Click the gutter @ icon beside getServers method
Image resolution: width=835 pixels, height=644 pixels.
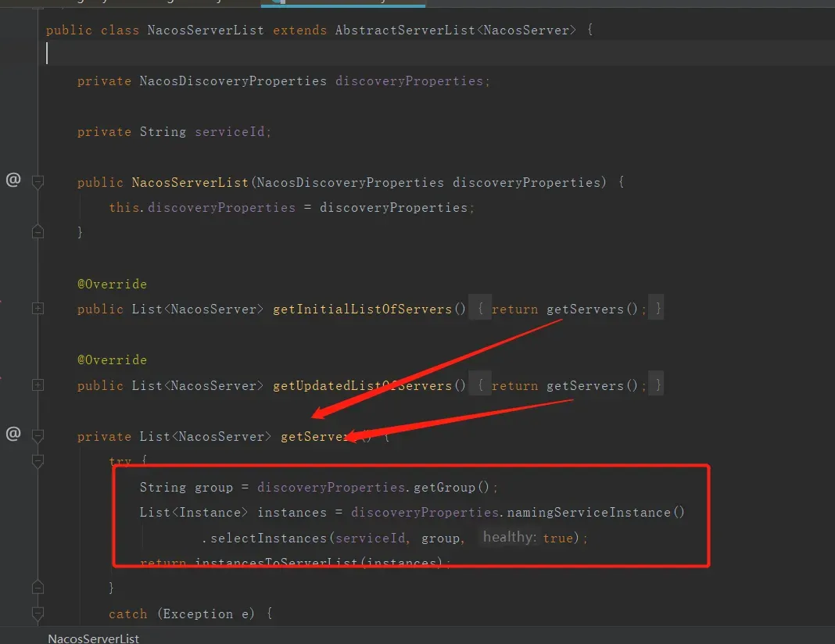[x=13, y=434]
